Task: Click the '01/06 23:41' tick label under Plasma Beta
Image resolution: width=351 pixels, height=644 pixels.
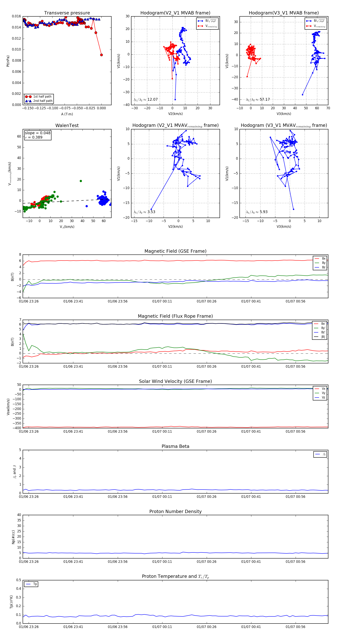Action: [73, 496]
